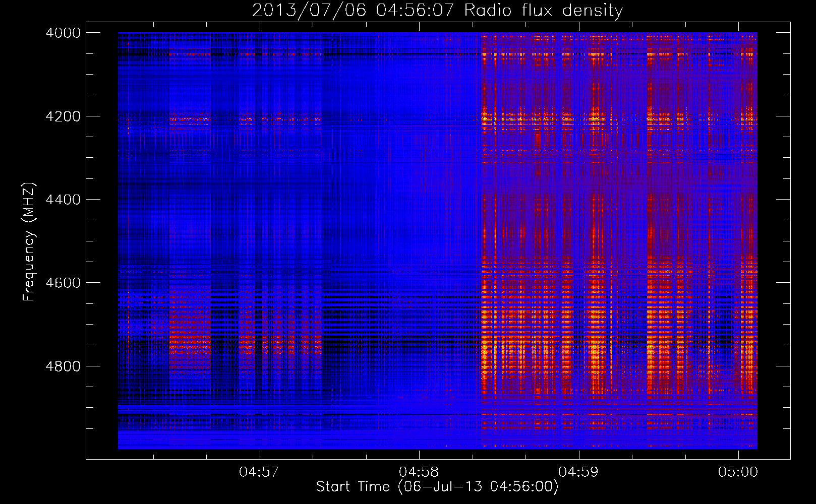Select the 4000 frequency tick label
This screenshot has width=816, height=504.
63,33
